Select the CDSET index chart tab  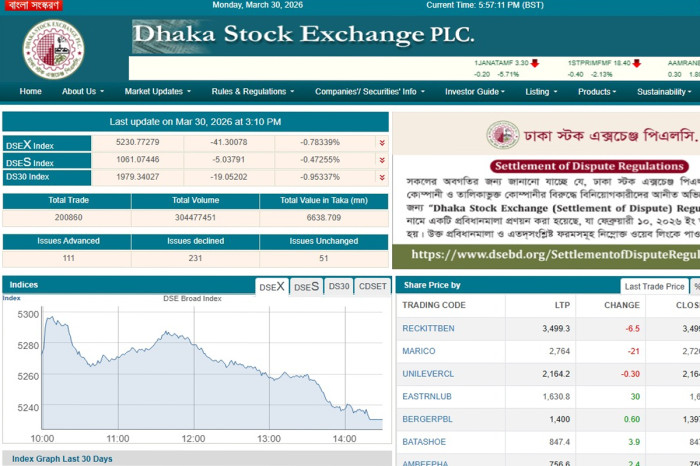click(x=373, y=286)
